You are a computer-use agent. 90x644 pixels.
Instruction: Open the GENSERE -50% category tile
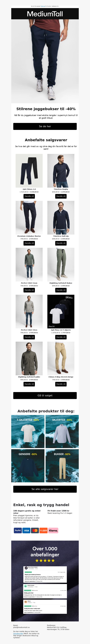pyautogui.click(x=28, y=466)
